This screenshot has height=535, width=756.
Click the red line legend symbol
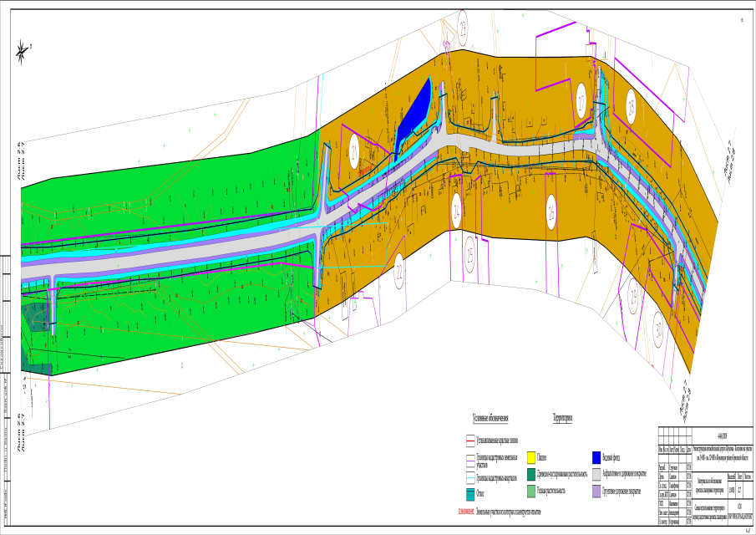click(x=470, y=441)
